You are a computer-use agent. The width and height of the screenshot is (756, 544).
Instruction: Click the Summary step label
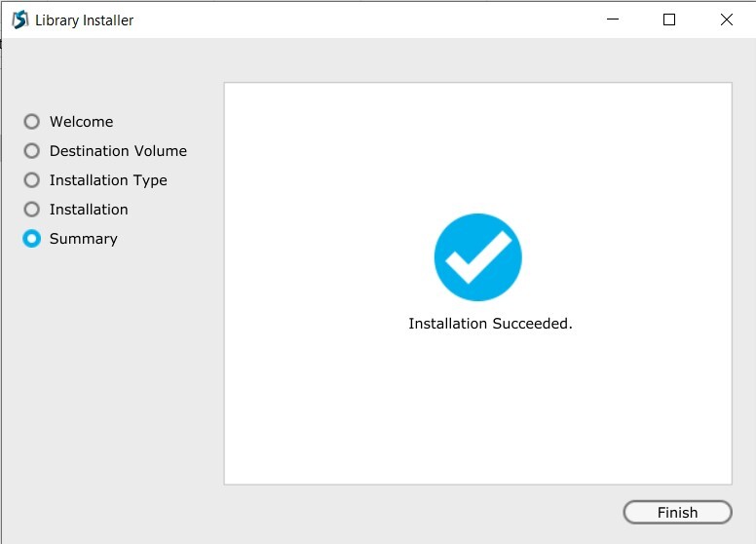click(x=83, y=239)
